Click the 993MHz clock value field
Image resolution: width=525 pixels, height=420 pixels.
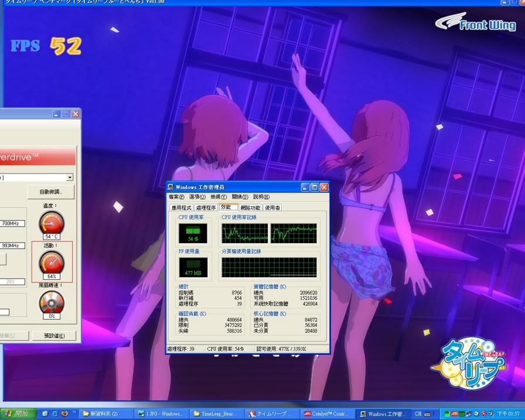click(x=12, y=245)
